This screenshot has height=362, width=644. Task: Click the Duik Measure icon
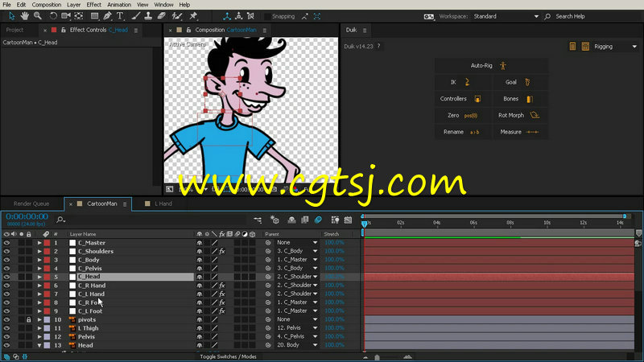coord(532,132)
